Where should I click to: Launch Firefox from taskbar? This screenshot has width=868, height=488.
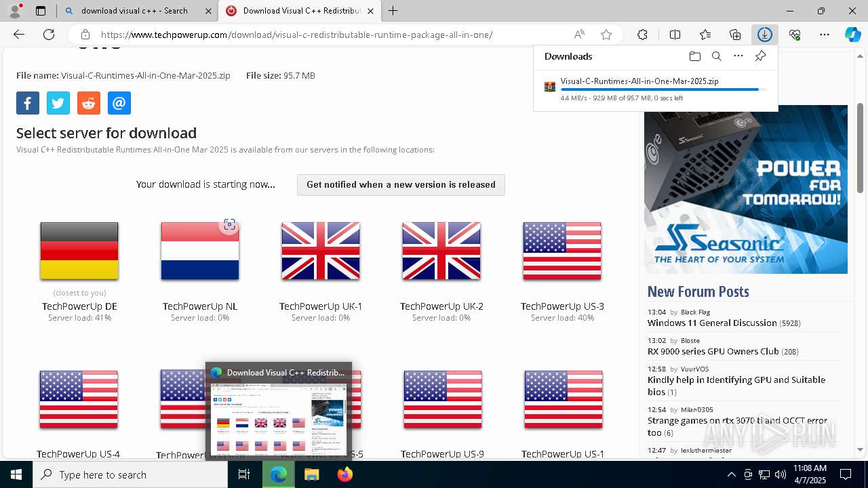click(344, 474)
